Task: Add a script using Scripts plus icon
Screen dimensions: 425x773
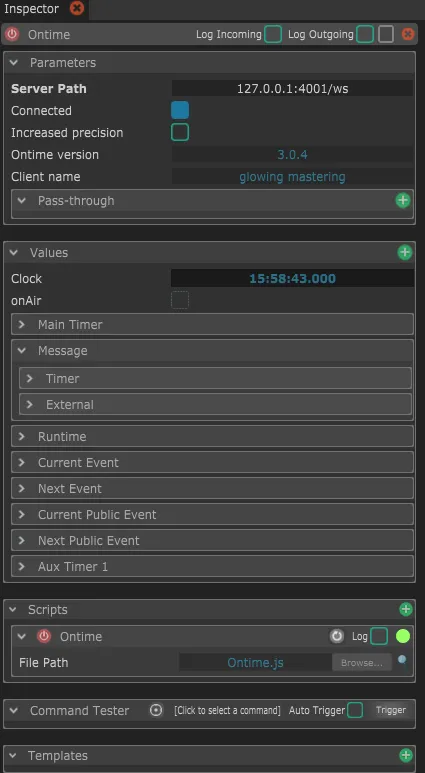Action: [x=405, y=609]
